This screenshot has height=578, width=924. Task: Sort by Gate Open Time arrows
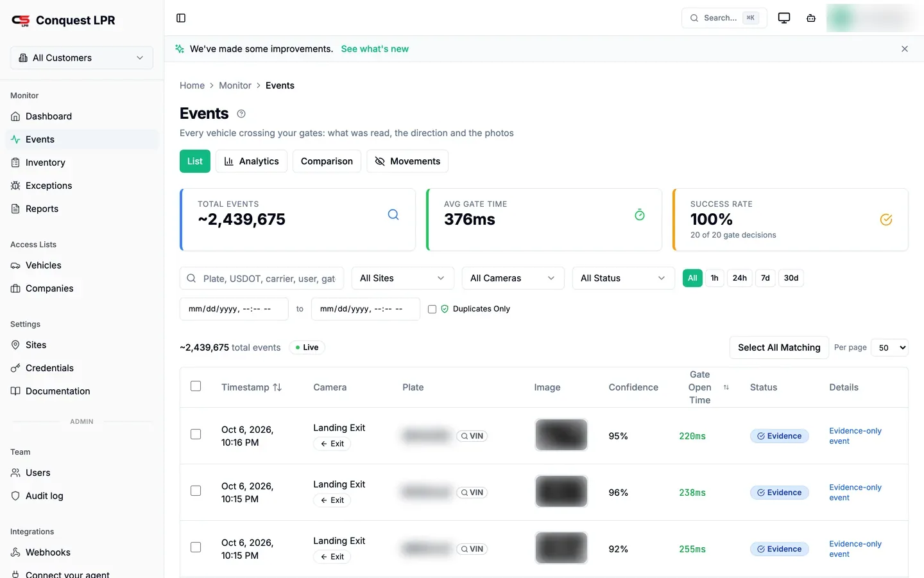point(726,387)
